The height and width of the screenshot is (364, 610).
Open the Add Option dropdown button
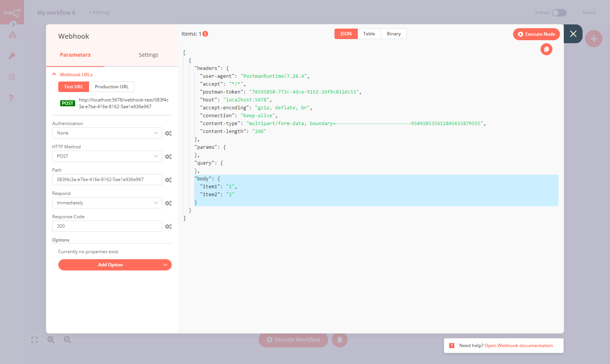pos(115,265)
